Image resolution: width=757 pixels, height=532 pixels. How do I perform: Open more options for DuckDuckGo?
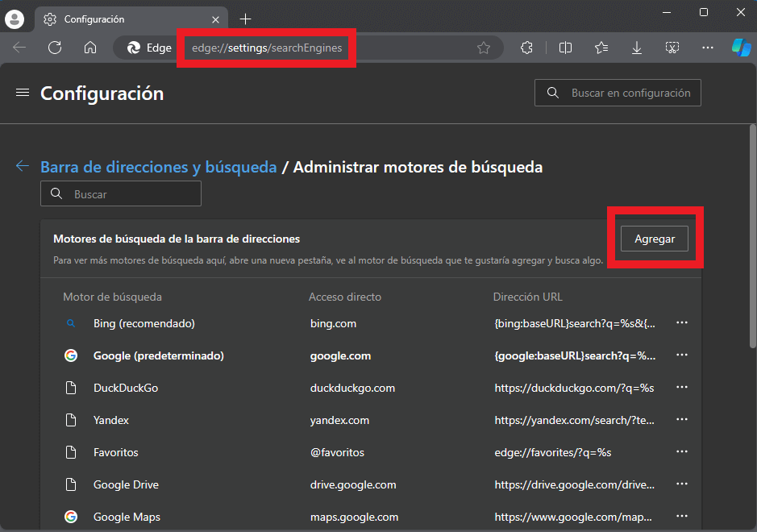pos(682,387)
